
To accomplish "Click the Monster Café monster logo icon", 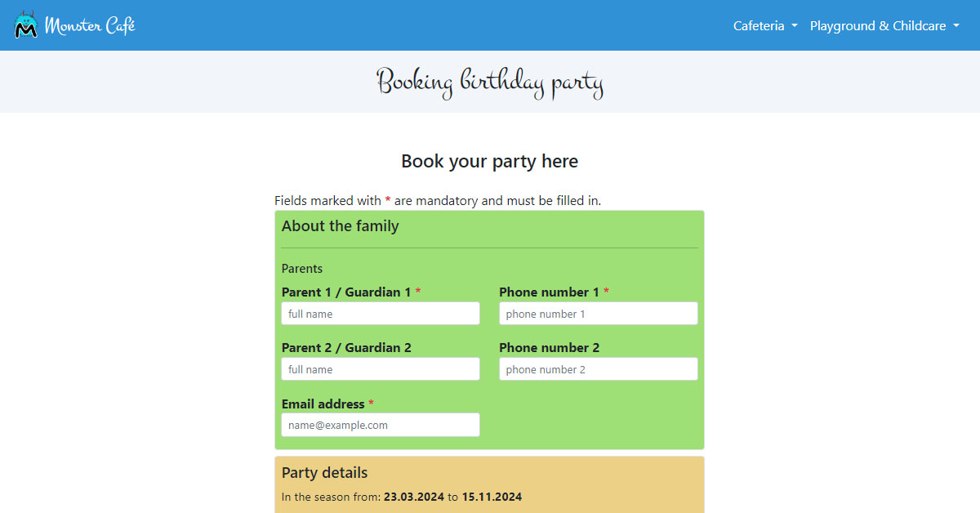I will pyautogui.click(x=24, y=25).
